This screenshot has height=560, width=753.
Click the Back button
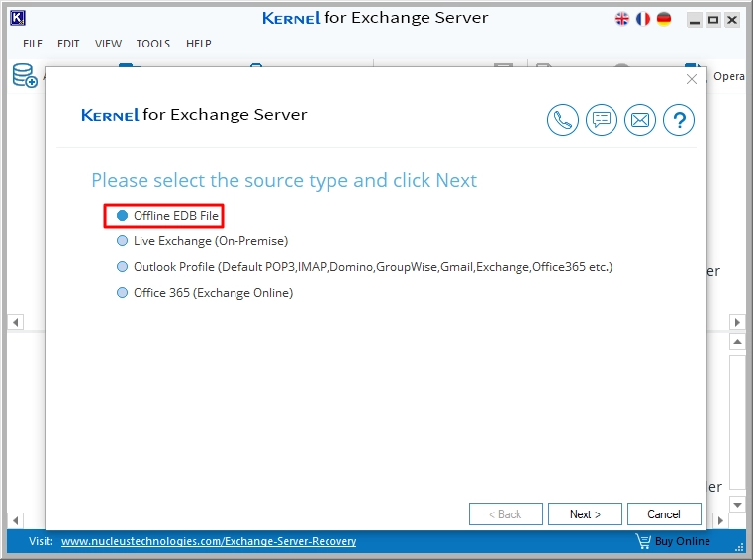(506, 514)
